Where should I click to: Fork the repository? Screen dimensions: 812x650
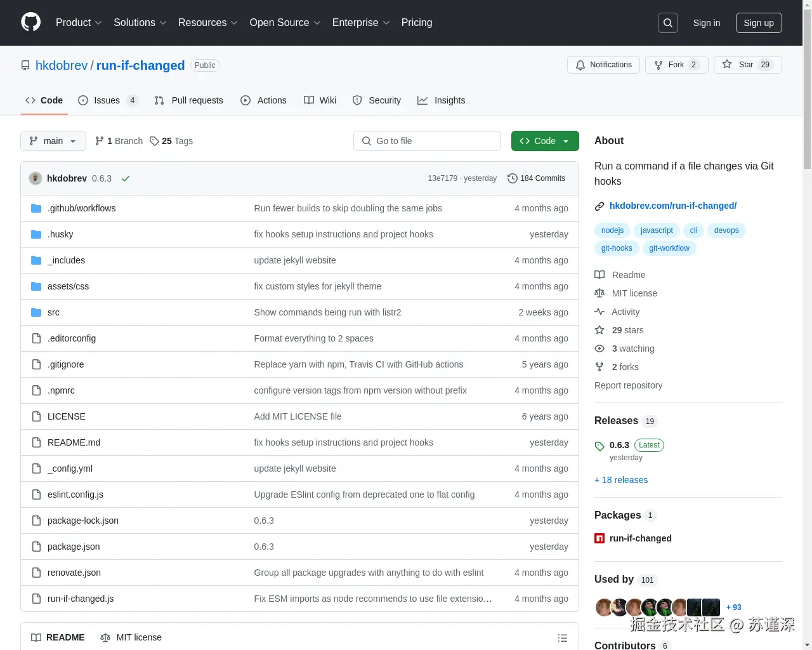click(676, 65)
